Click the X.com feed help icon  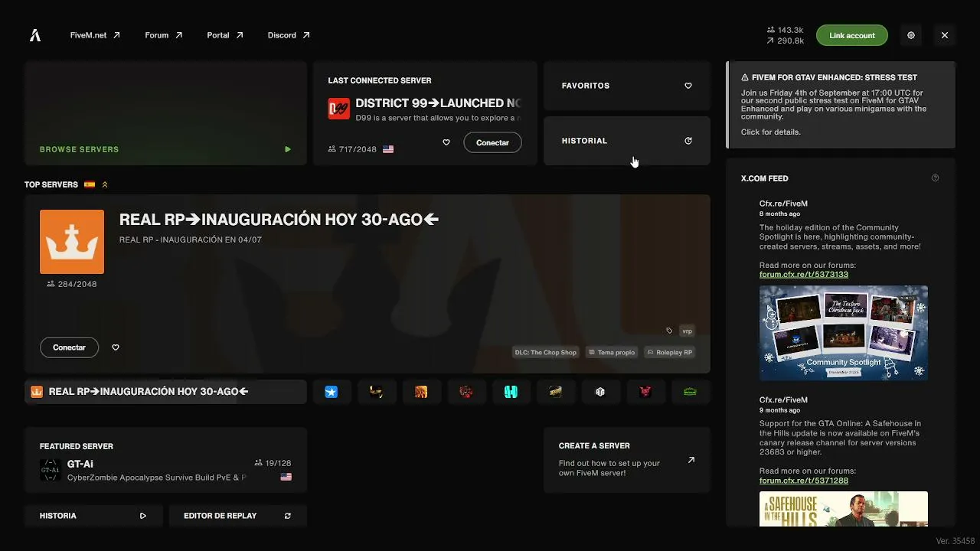point(935,178)
